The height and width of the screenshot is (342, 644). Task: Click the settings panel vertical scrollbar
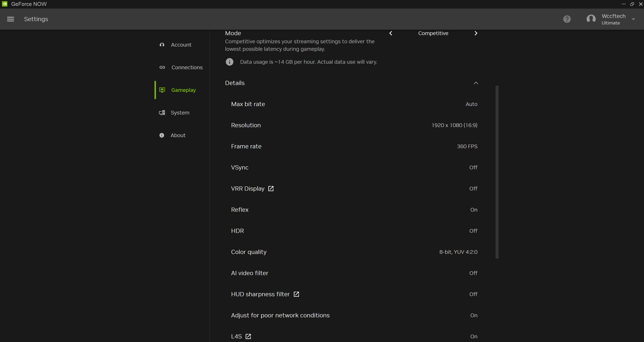click(497, 172)
